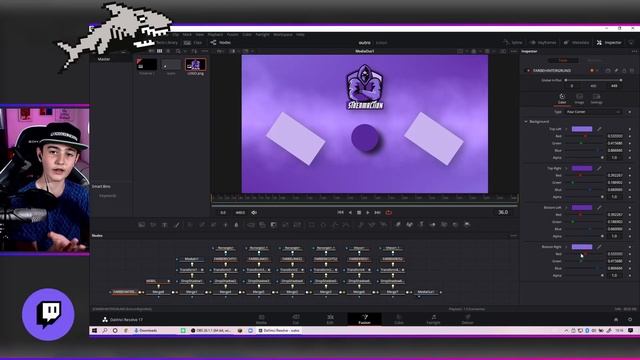Screen dimensions: 640x360
Task: Switch to the Color page tab
Action: (399, 319)
